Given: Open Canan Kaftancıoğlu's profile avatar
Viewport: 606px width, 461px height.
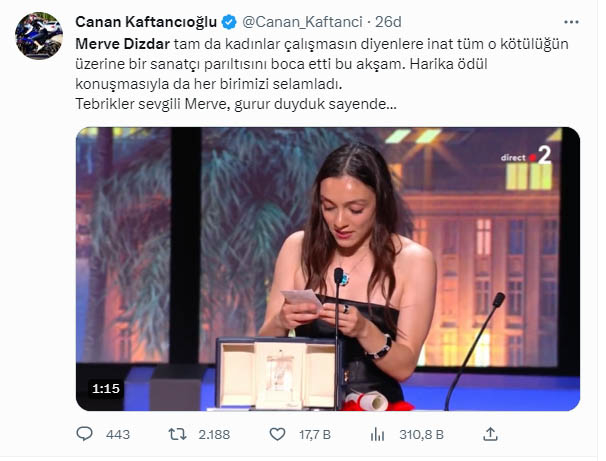Looking at the screenshot, I should 39,36.
